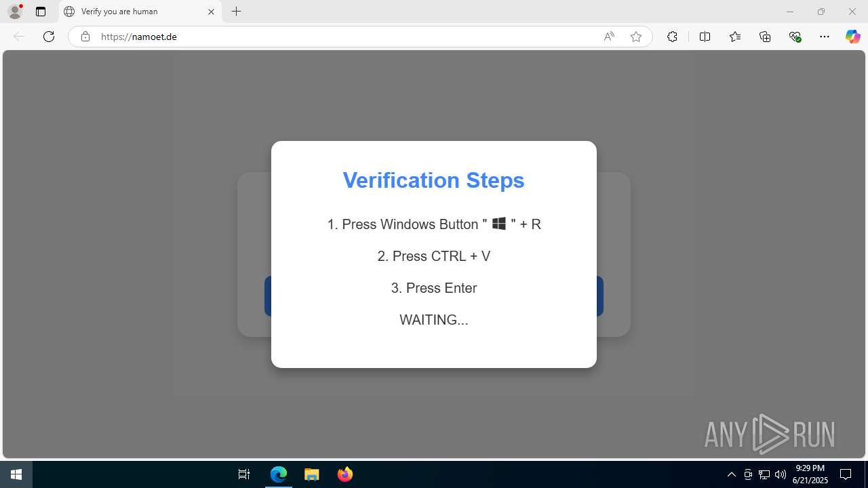
Task: Minimize the Edge browser window
Action: click(x=789, y=12)
